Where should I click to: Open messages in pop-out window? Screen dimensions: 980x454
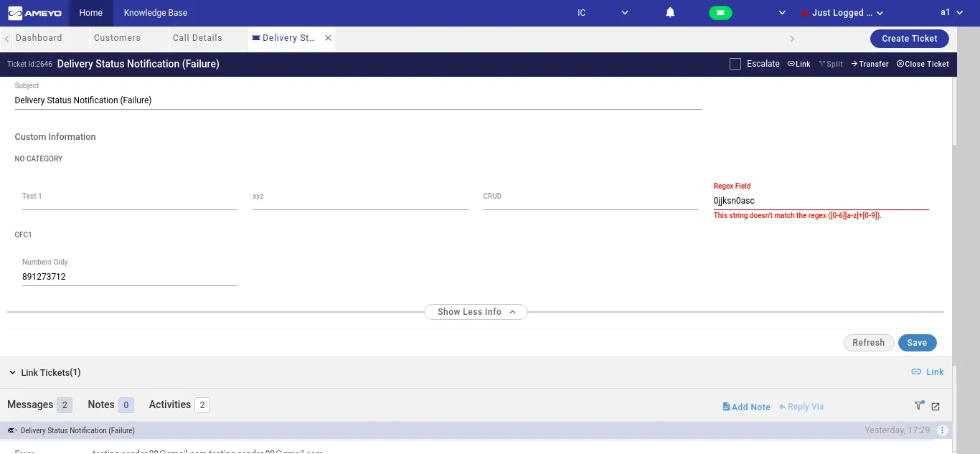tap(936, 407)
